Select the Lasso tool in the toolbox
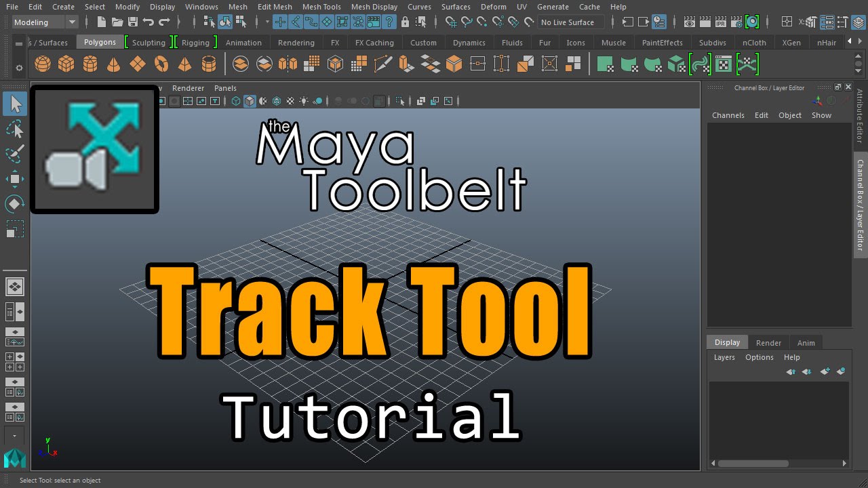This screenshot has width=868, height=488. pyautogui.click(x=15, y=129)
